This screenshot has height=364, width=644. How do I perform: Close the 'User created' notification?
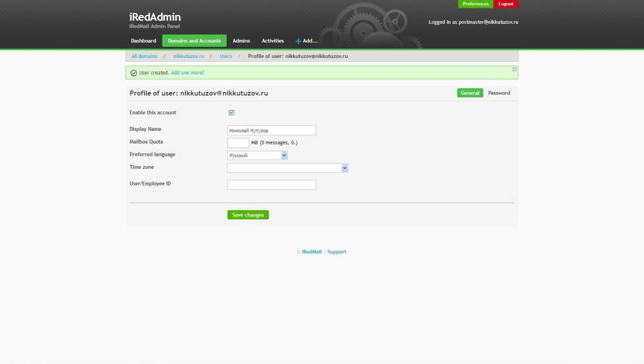514,70
